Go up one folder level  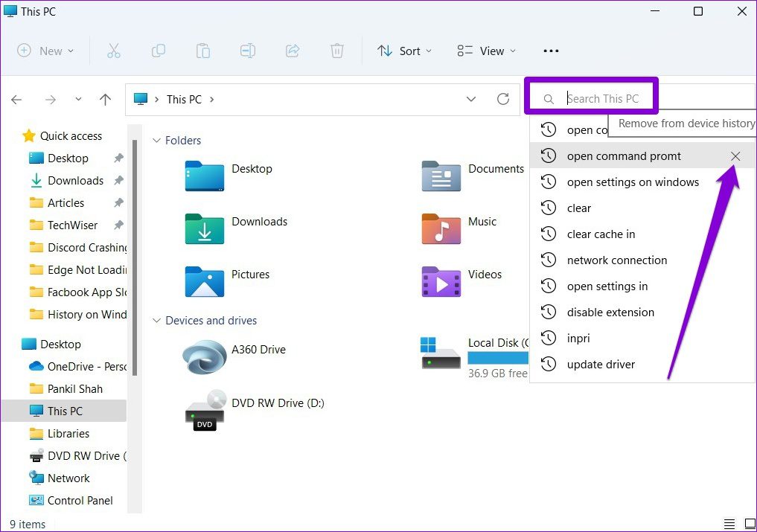[x=105, y=100]
